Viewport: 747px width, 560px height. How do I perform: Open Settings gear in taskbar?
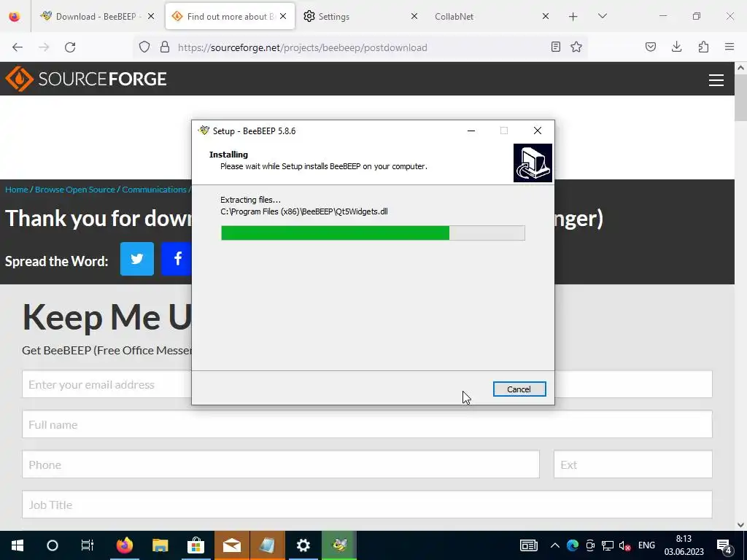[x=303, y=545]
